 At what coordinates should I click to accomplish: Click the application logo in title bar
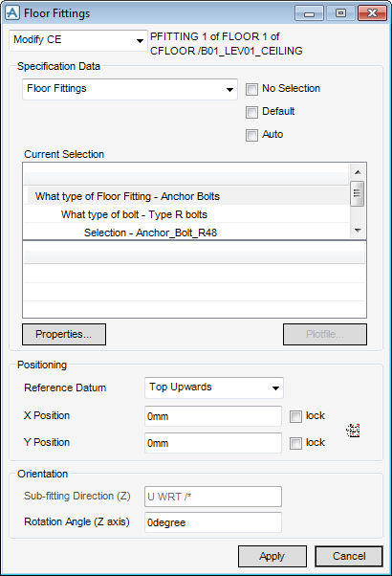tap(12, 12)
